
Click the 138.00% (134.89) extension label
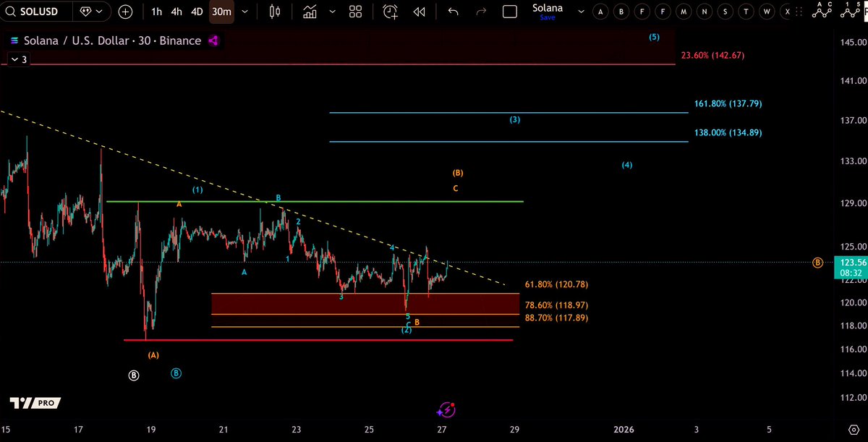point(728,133)
